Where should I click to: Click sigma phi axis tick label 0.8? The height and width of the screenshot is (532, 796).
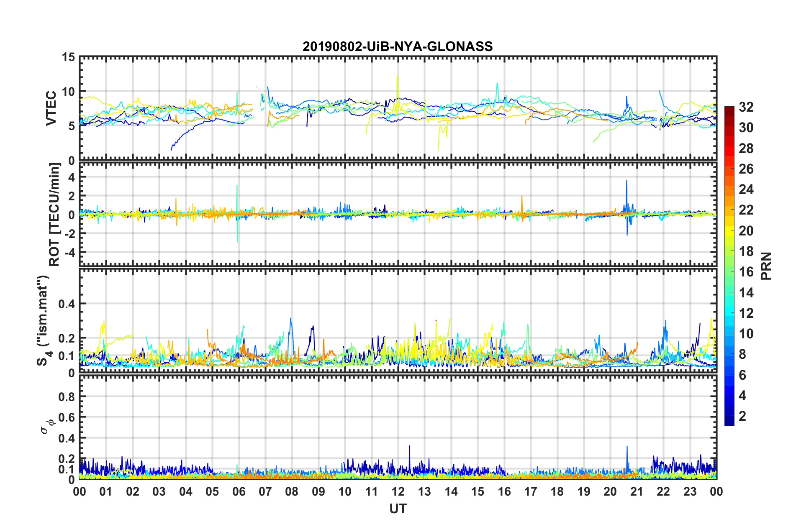point(67,396)
